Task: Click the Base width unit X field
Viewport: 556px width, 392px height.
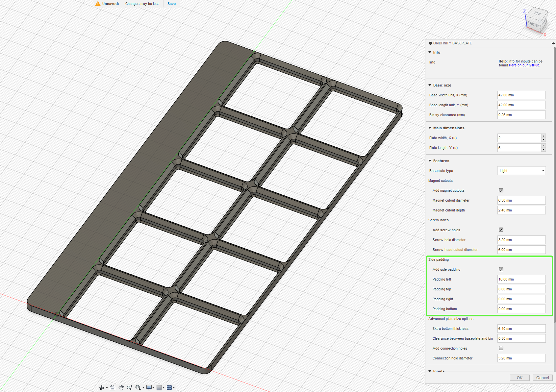Action: (521, 95)
